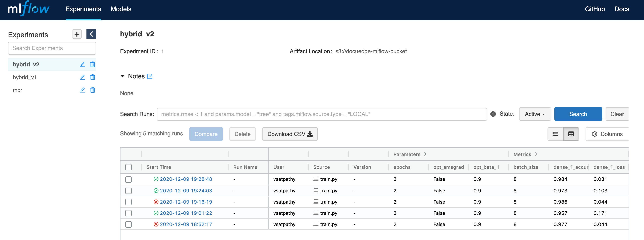
Task: Check the 19:28:48 run checkbox
Action: [128, 179]
